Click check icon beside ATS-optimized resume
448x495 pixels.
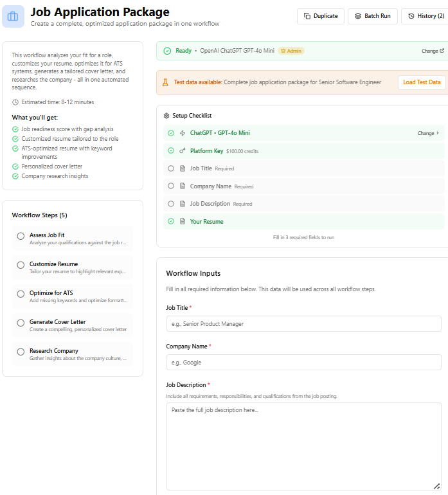tap(15, 148)
